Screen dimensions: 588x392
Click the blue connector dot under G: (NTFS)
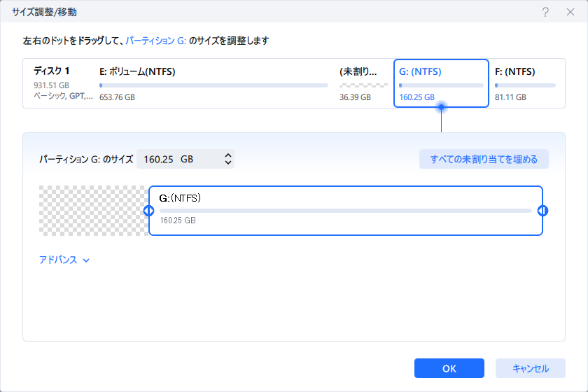(442, 107)
